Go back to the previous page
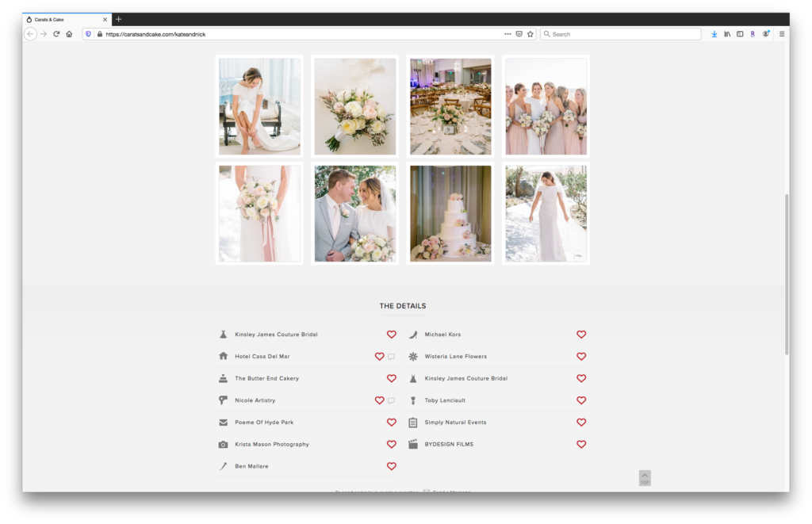Viewport: 812px width, 524px height. pos(31,34)
